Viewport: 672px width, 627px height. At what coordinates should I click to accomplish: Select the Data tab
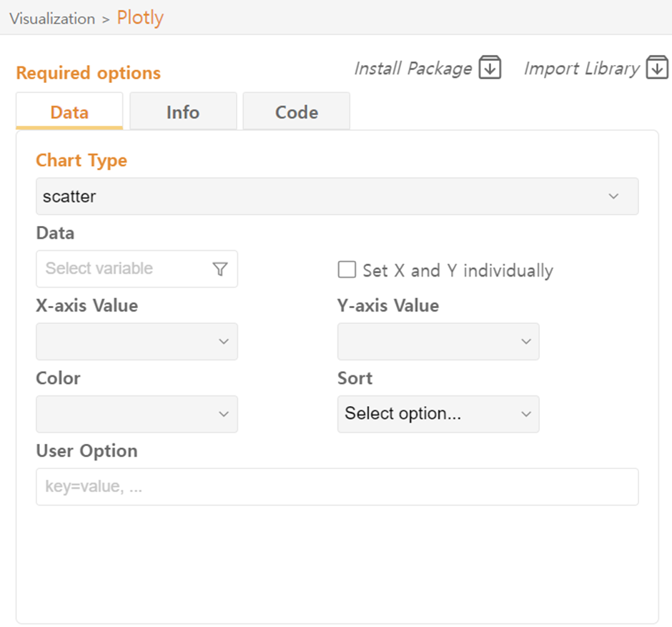[x=69, y=112]
